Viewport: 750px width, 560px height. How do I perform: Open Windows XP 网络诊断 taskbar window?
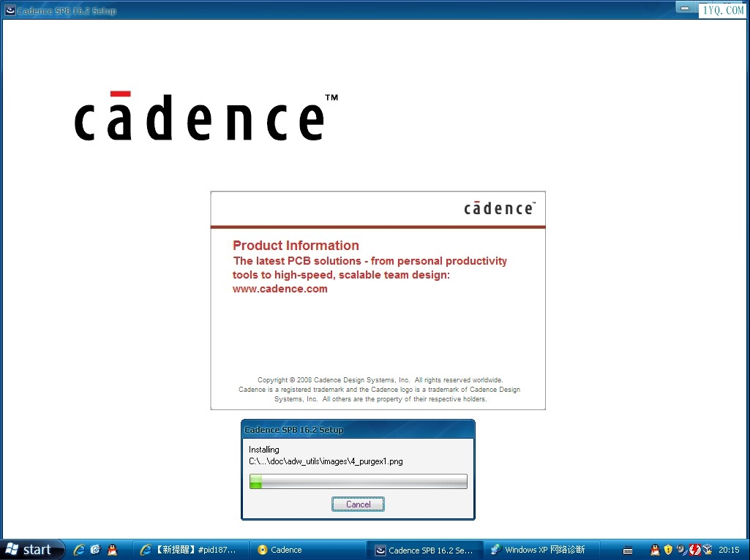point(542,550)
